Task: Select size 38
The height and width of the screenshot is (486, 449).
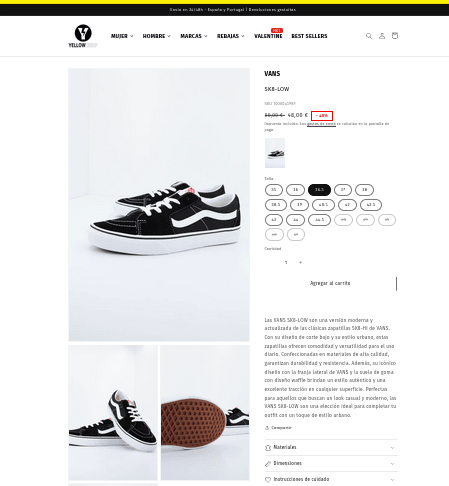Action: [364, 190]
